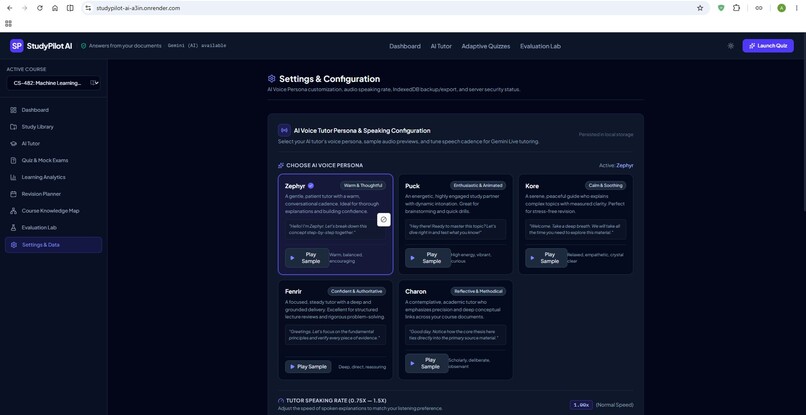The height and width of the screenshot is (415, 806).
Task: Toggle the light/dark theme sun icon
Action: (730, 46)
